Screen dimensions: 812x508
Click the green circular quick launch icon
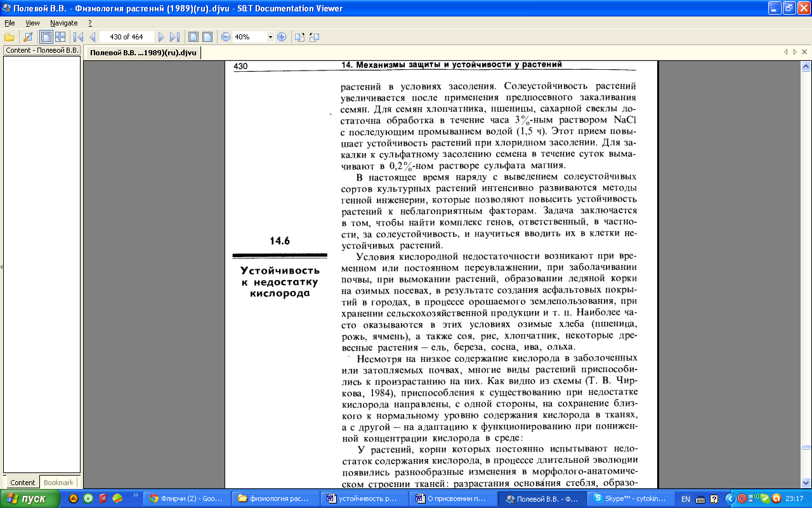pyautogui.click(x=88, y=498)
